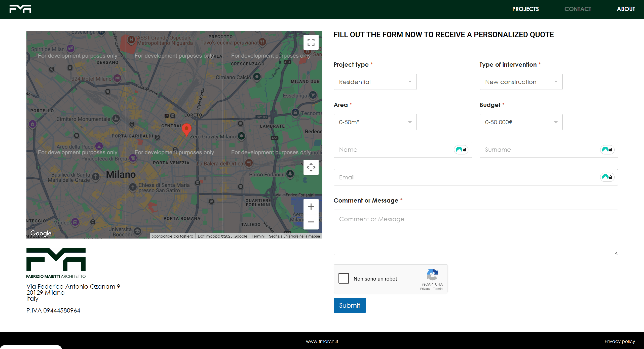Click the map zoom in plus button
Image resolution: width=644 pixels, height=349 pixels.
(311, 207)
